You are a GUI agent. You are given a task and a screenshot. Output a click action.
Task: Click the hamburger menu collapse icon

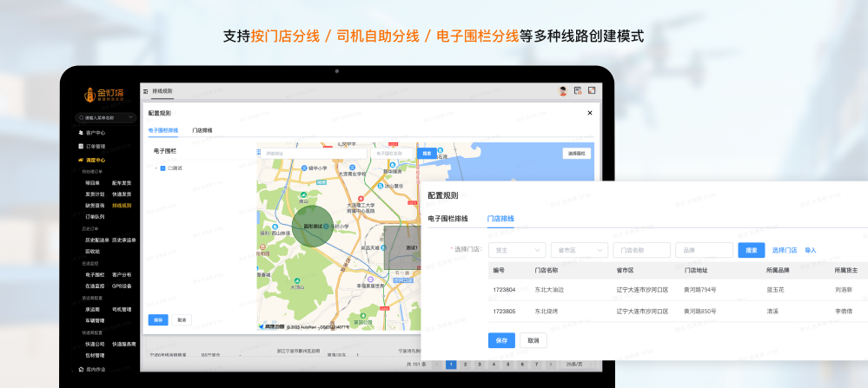point(146,90)
